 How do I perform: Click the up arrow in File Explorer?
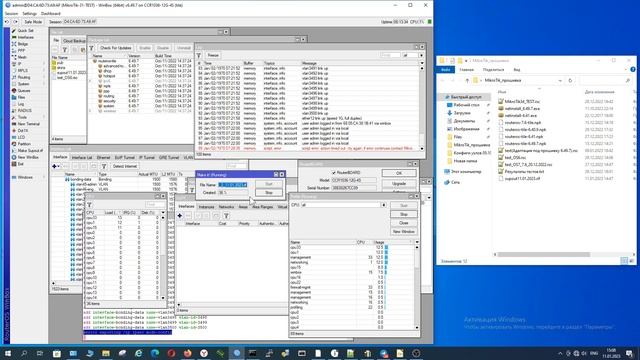tap(467, 81)
